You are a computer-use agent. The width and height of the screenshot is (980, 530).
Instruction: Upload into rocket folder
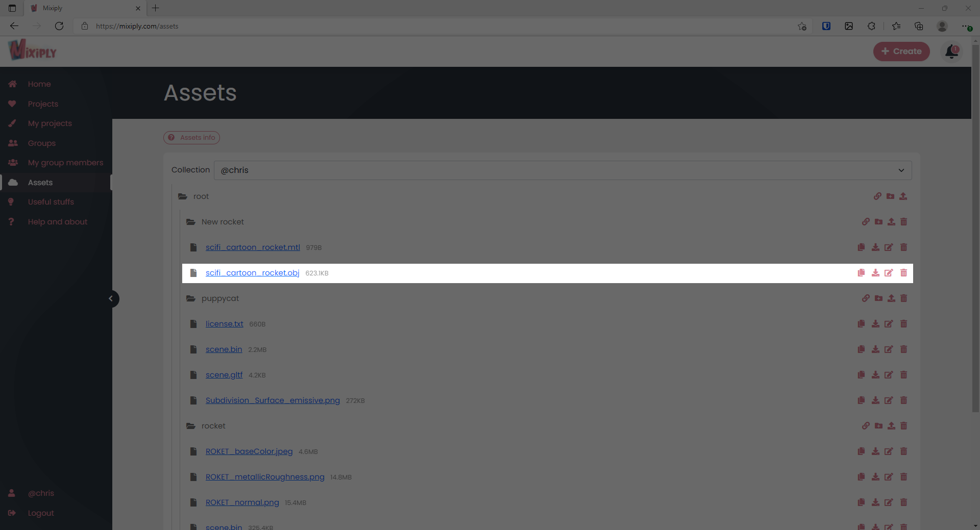pos(891,426)
